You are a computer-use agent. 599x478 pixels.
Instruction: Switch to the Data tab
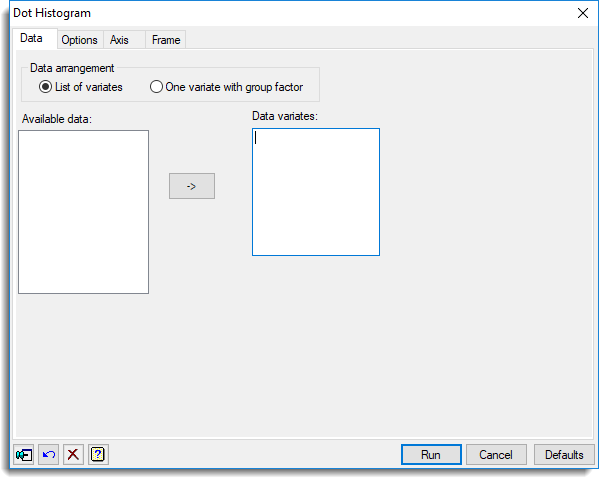(31, 38)
